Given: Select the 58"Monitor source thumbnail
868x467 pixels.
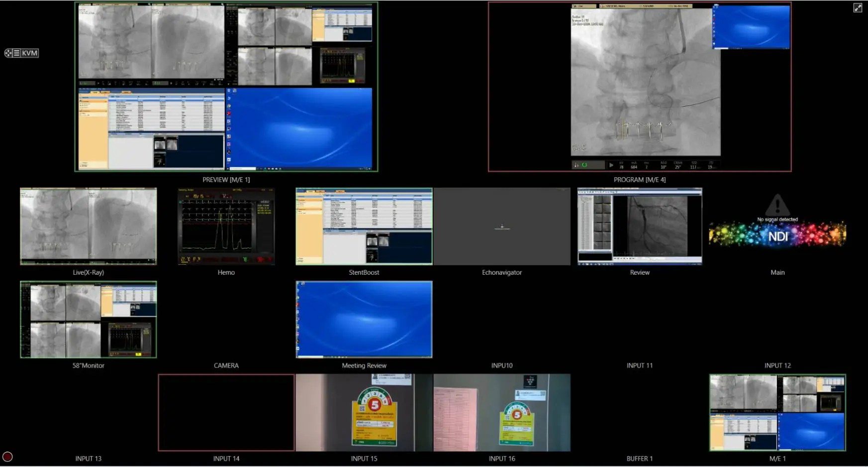Looking at the screenshot, I should coord(89,319).
